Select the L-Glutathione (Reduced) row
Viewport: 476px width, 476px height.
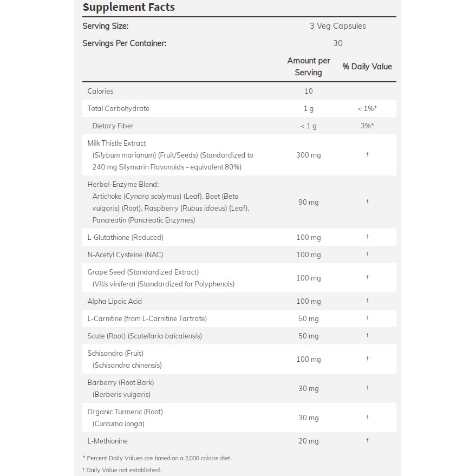coord(239,237)
